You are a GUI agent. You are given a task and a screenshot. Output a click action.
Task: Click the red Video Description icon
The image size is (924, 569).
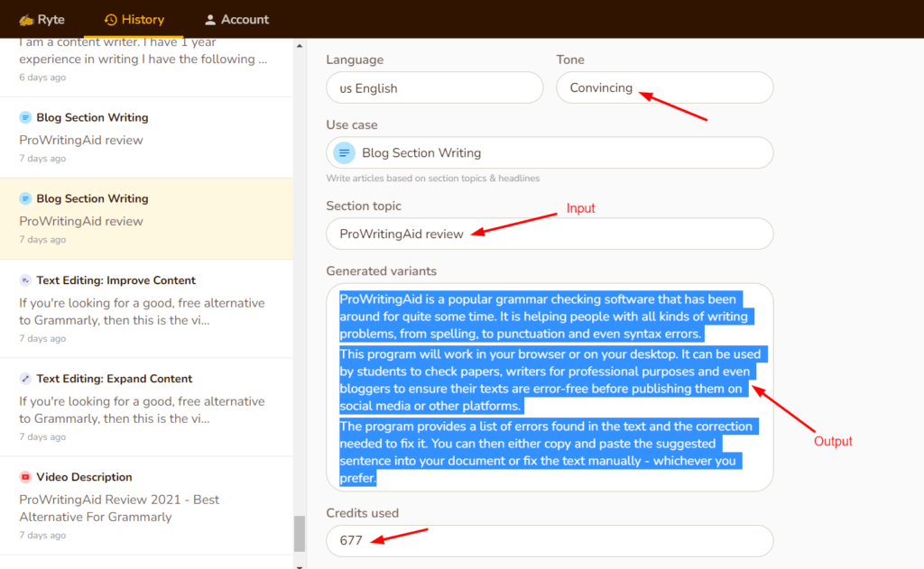point(26,476)
